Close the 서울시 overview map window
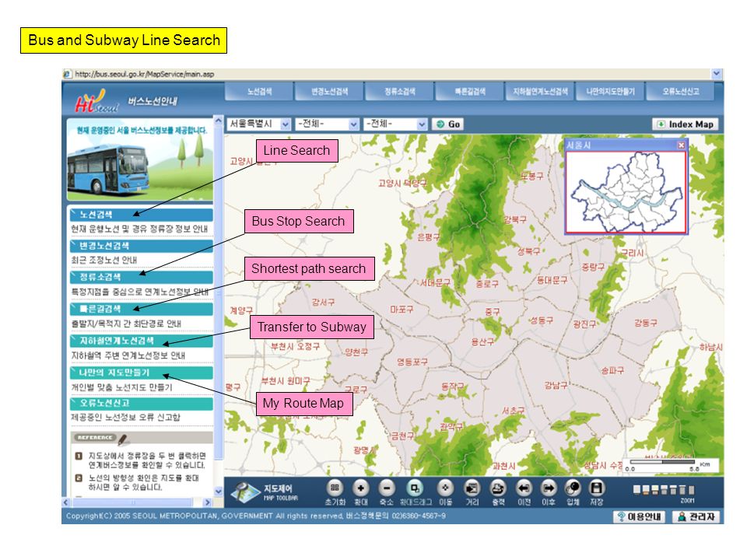The image size is (747, 560). point(682,145)
